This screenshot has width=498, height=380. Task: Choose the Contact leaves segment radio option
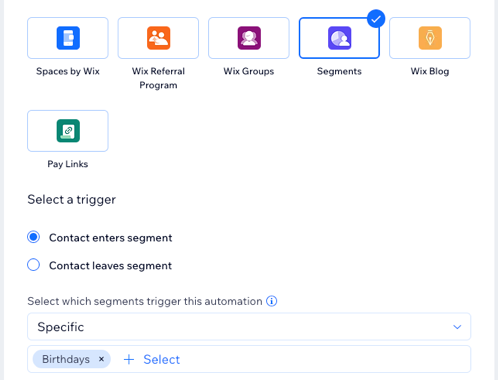pyautogui.click(x=33, y=265)
